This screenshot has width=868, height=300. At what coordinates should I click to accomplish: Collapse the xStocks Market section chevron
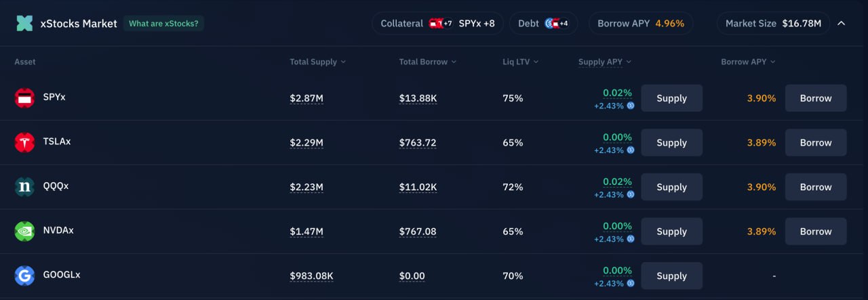tap(841, 23)
